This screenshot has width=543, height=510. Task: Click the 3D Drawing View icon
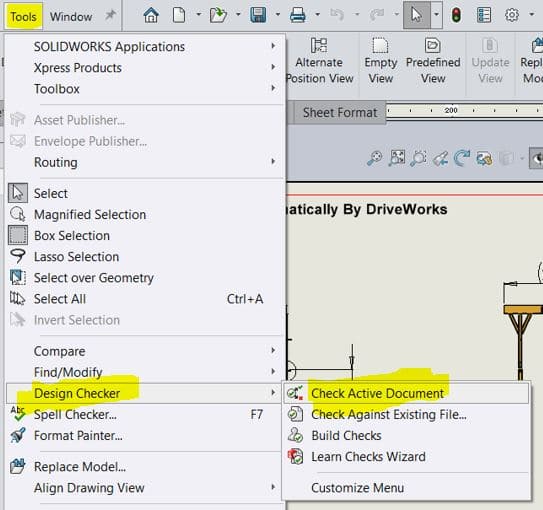tap(484, 159)
